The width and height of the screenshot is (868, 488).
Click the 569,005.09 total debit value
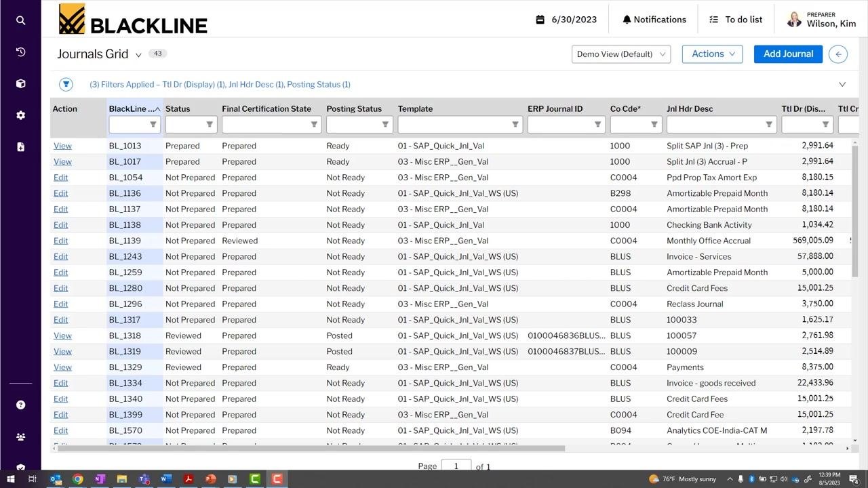[813, 241]
